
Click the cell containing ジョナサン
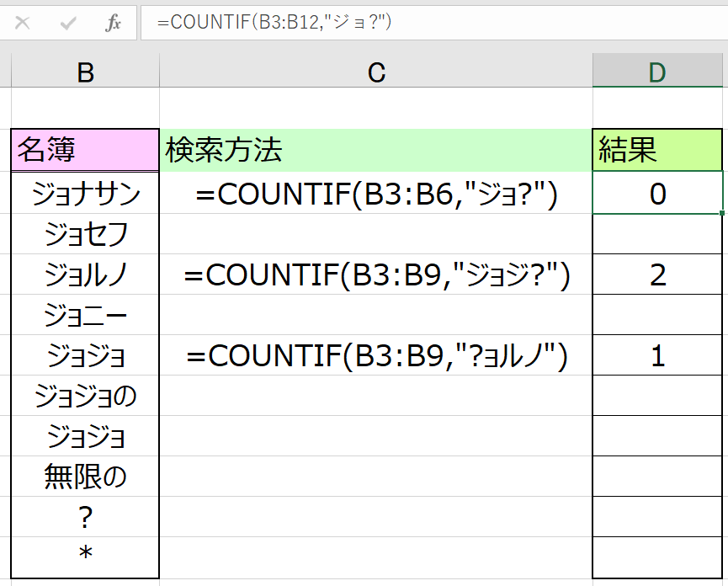[x=85, y=193]
